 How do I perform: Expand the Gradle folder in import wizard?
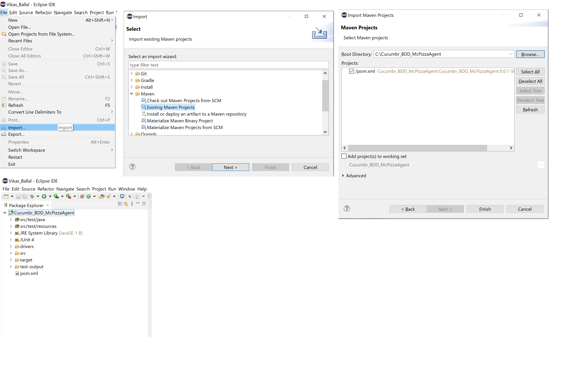[x=131, y=80]
